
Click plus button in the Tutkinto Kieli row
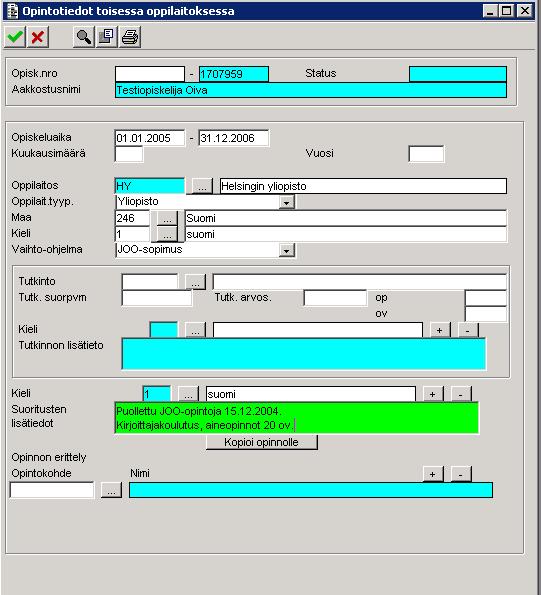point(440,330)
